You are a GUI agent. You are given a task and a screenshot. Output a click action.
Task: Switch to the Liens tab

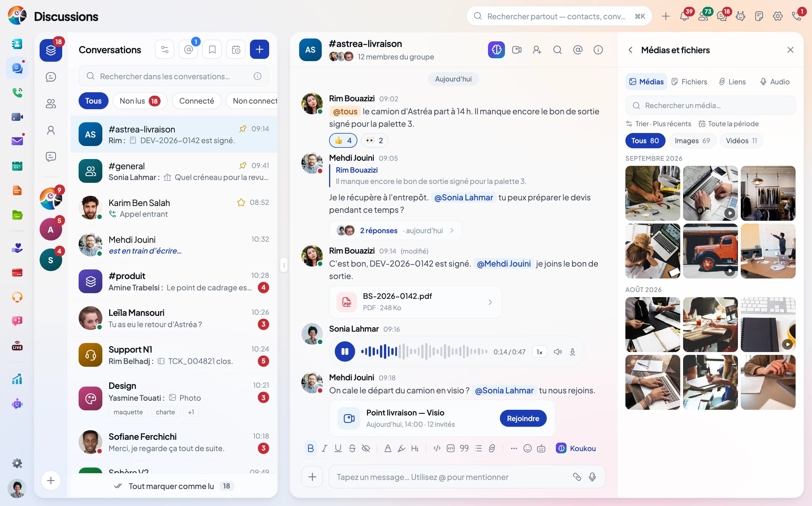tap(732, 82)
